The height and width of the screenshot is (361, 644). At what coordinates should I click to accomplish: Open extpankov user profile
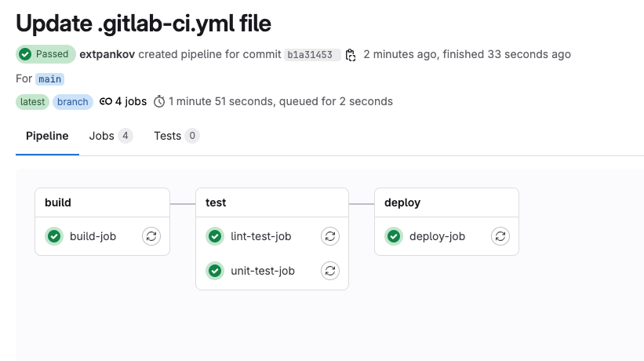pos(107,54)
